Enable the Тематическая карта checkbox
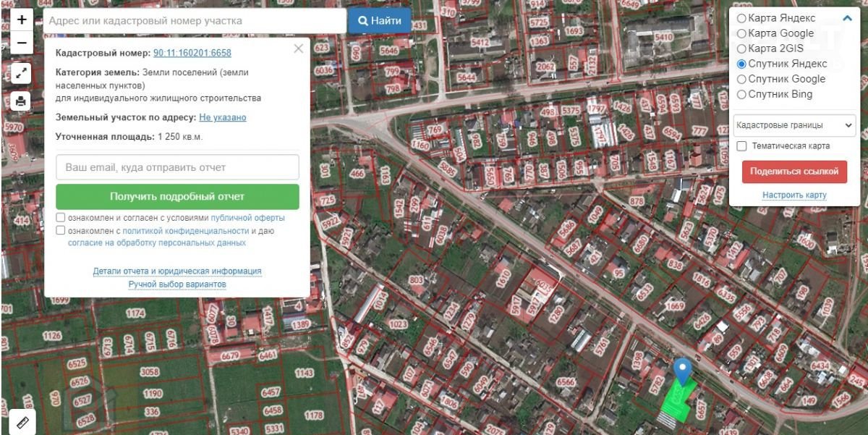868x435 pixels. coord(741,146)
